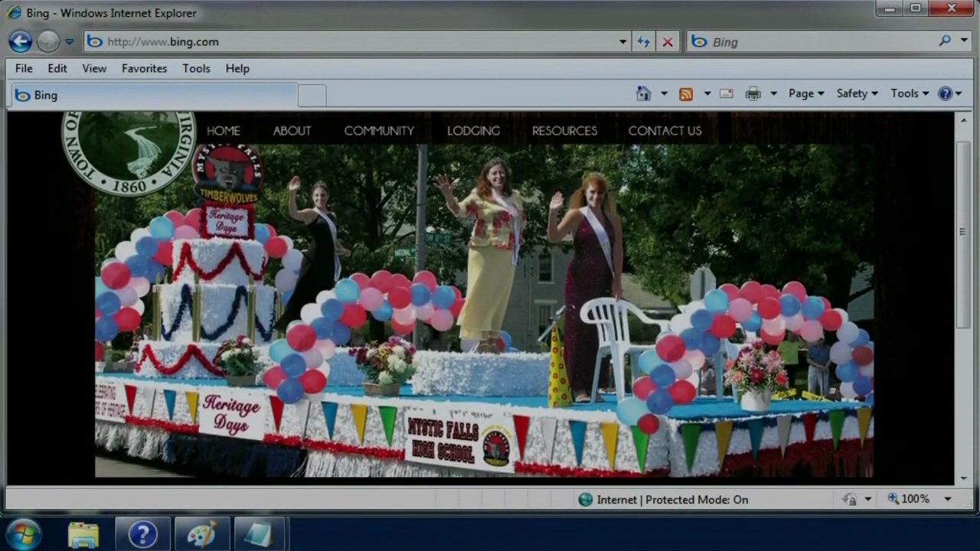The width and height of the screenshot is (980, 551).
Task: Open the Home page icon in command bar
Action: pos(643,93)
